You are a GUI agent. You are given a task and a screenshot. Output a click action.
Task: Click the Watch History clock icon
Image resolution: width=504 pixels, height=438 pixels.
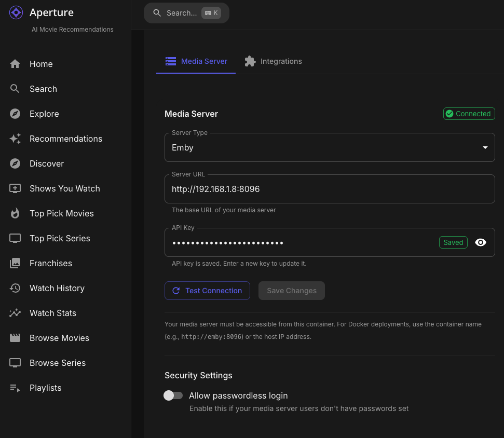tap(15, 288)
